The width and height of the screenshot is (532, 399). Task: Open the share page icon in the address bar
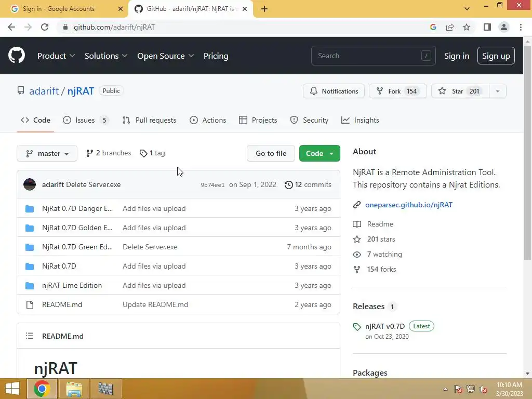click(x=450, y=27)
